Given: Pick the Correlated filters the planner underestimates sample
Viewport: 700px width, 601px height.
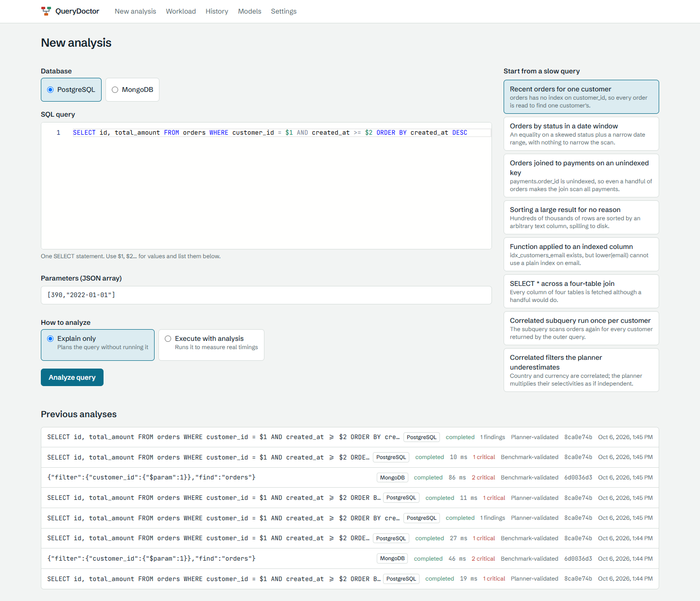Looking at the screenshot, I should (x=581, y=370).
